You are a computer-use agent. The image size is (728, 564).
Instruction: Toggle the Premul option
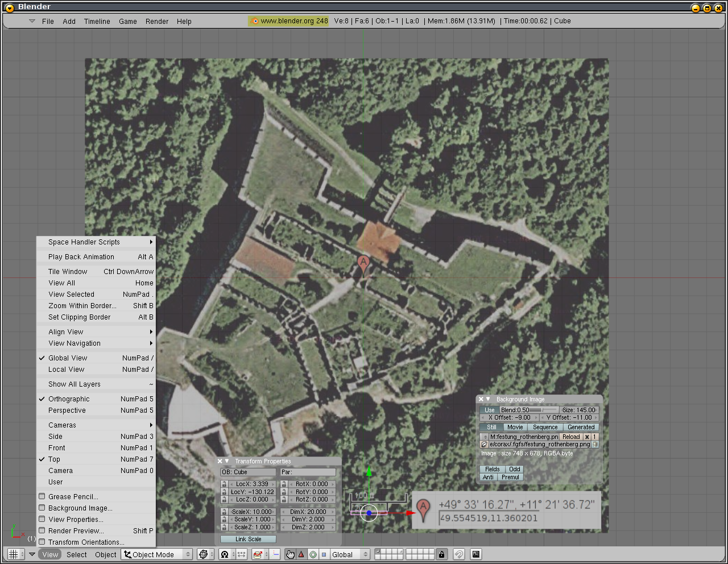click(510, 477)
